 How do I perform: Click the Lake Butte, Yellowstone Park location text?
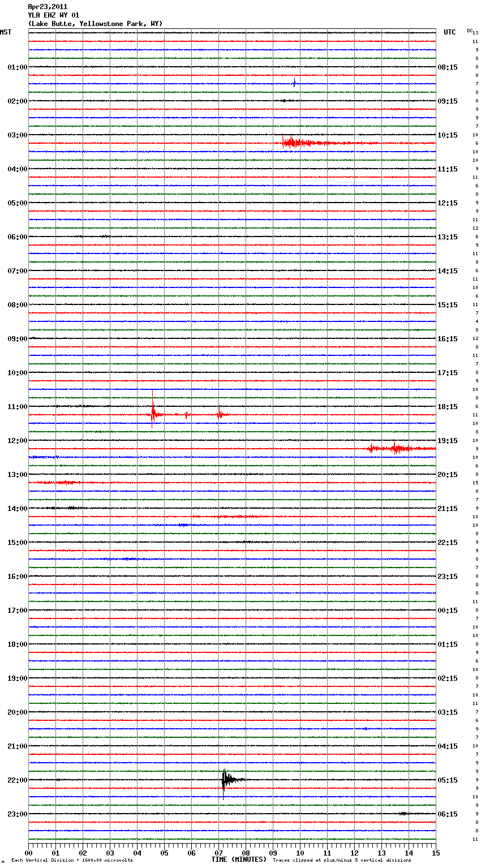pyautogui.click(x=95, y=24)
